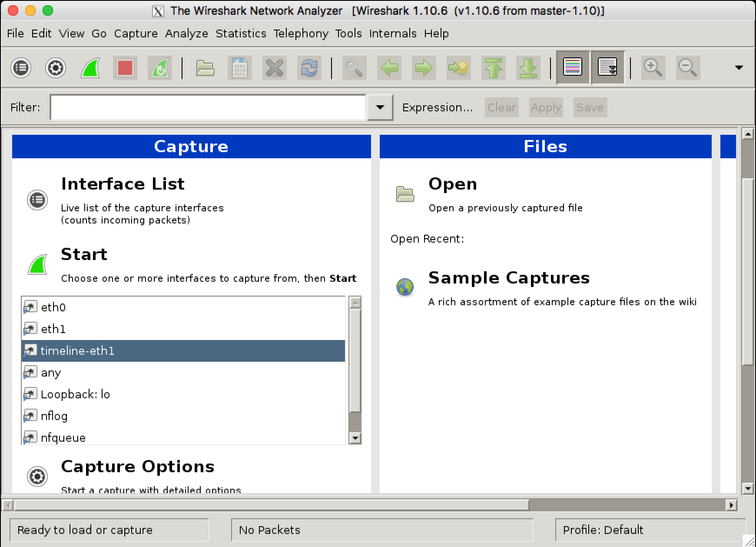Viewport: 756px width, 547px height.
Task: Stop capture with red square icon
Action: pyautogui.click(x=125, y=68)
